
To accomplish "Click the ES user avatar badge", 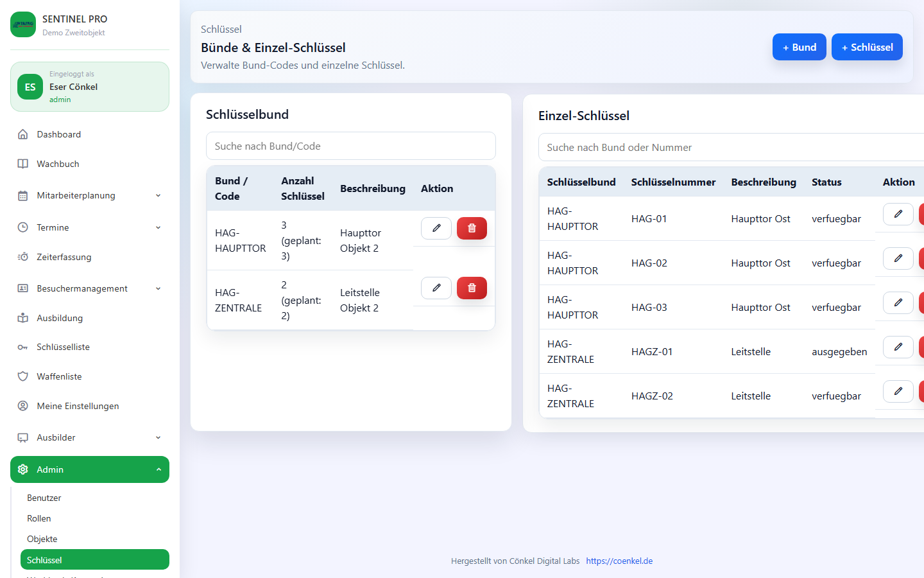I will point(30,87).
